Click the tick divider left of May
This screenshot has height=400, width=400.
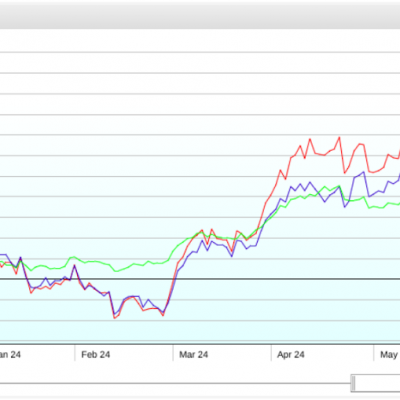(373, 353)
